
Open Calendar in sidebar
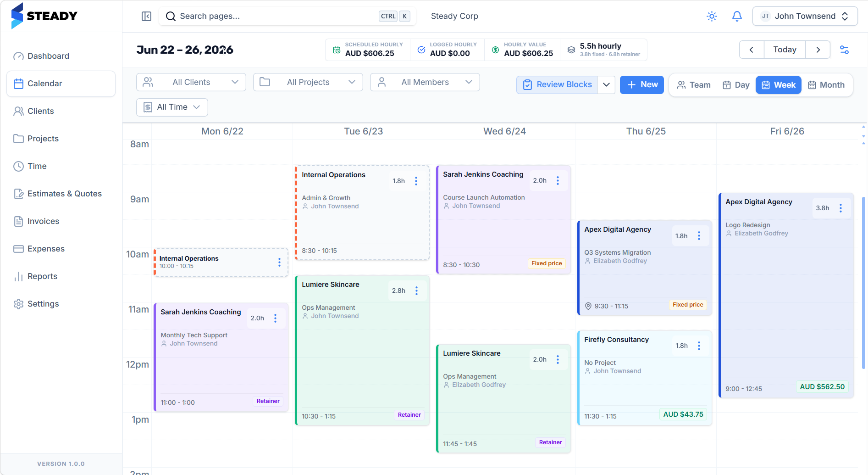(x=61, y=84)
